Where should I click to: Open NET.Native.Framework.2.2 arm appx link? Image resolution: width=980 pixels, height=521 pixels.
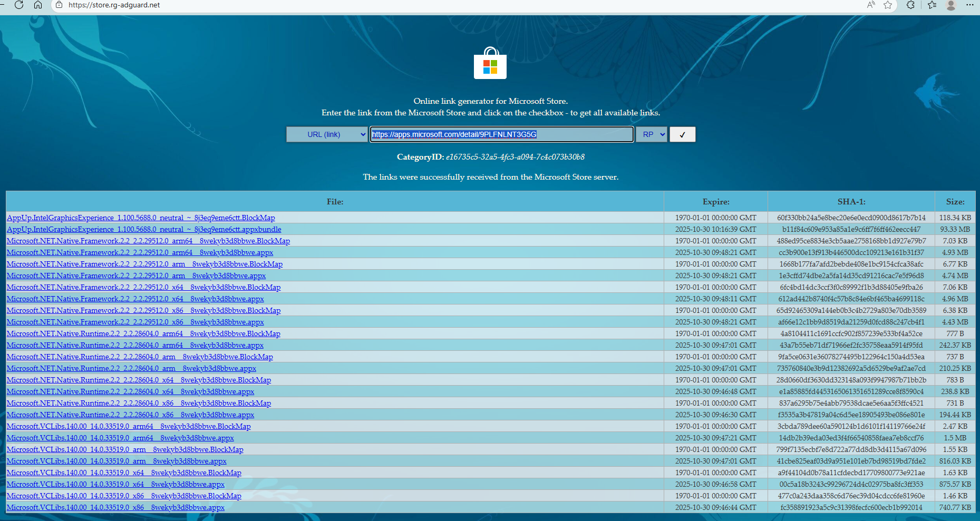[x=136, y=276]
